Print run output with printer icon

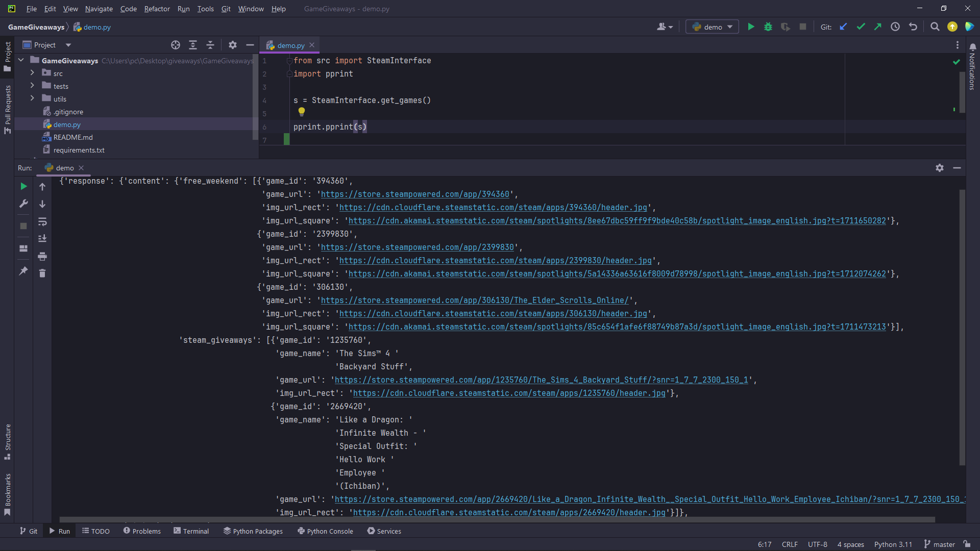point(42,256)
